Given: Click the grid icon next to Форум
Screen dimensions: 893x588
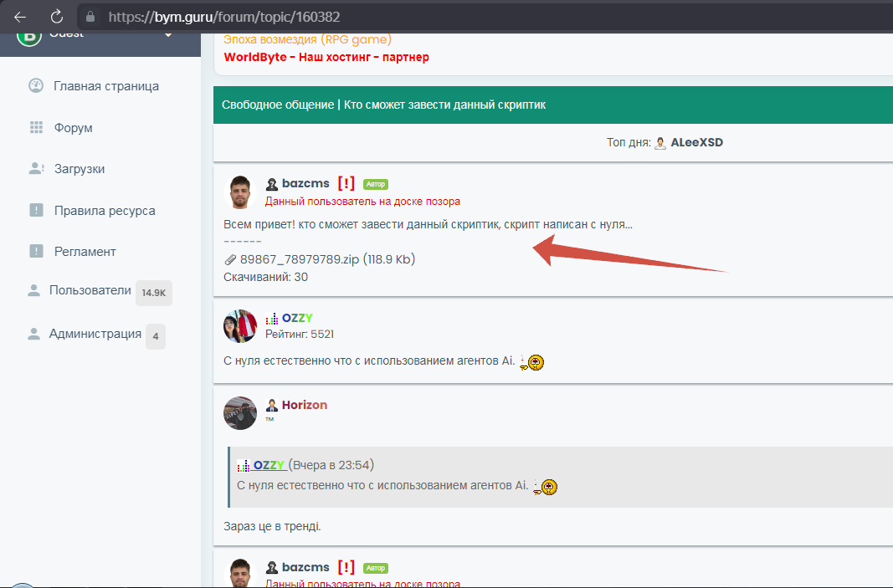Looking at the screenshot, I should tap(35, 128).
